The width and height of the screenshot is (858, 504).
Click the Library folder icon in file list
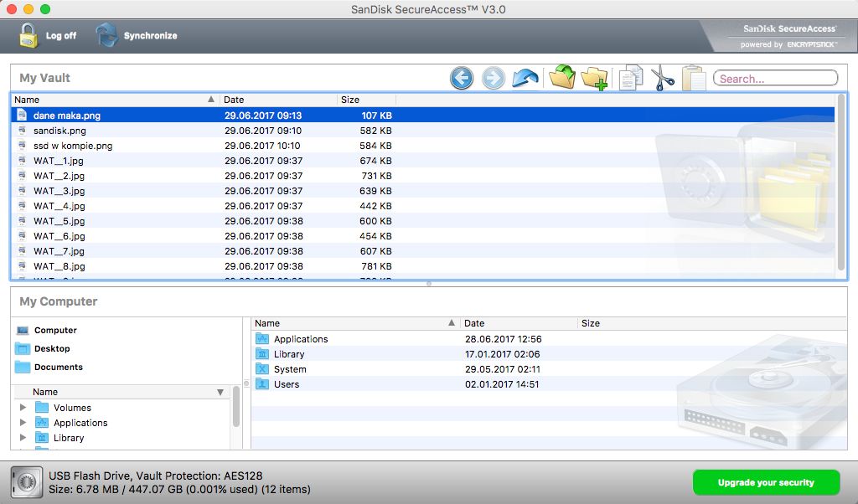point(262,354)
